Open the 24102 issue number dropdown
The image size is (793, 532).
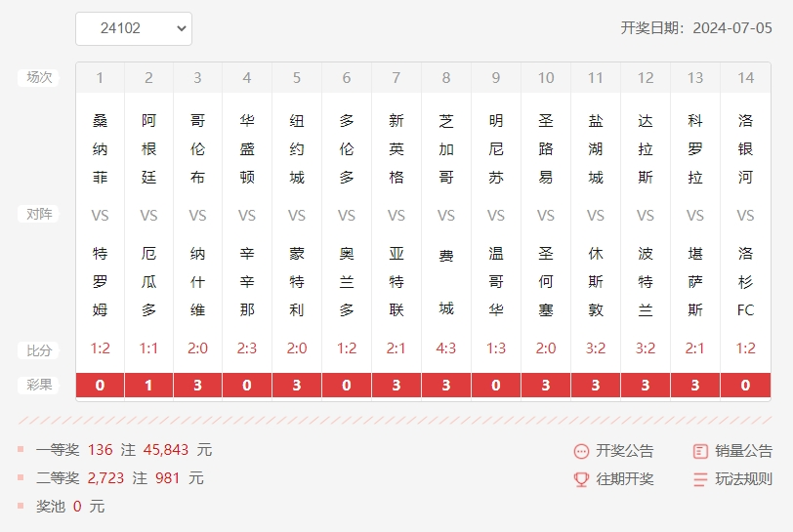pyautogui.click(x=134, y=28)
